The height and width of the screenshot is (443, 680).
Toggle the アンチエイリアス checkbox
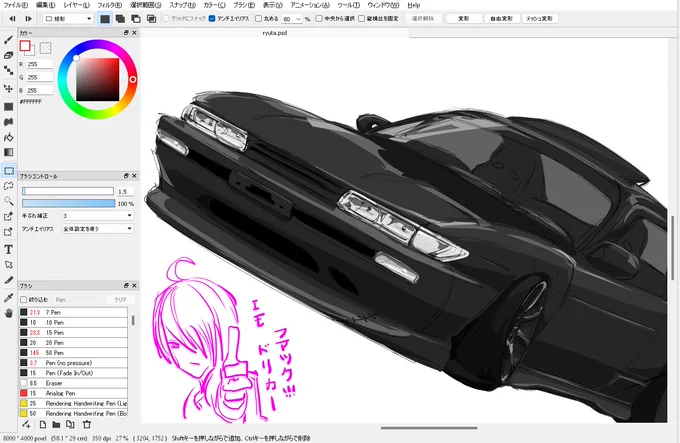pos(212,19)
